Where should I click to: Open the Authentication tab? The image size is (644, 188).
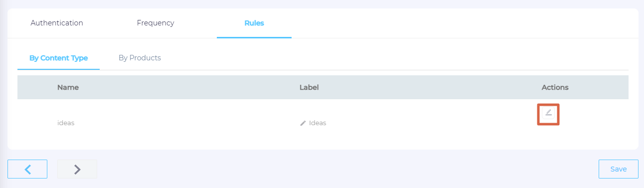[57, 23]
